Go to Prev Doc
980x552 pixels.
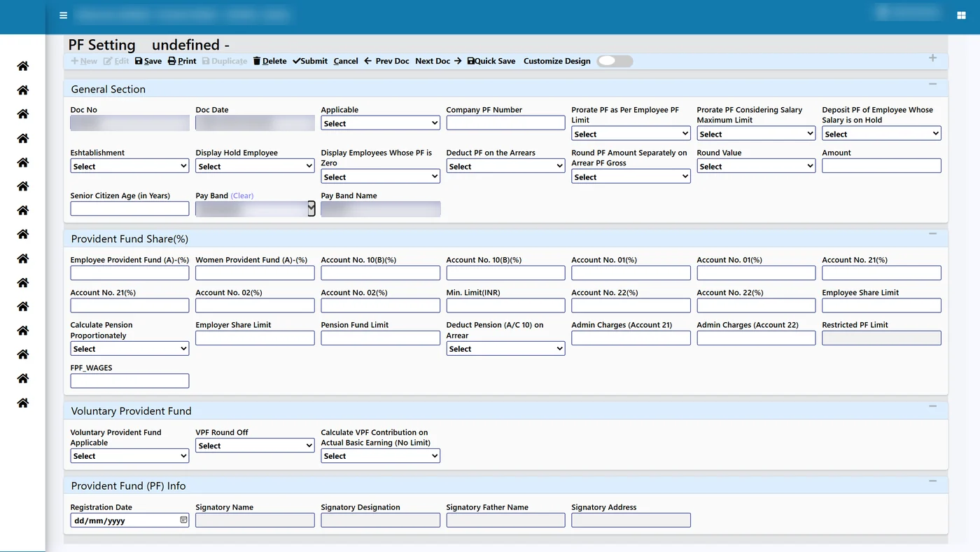pos(386,61)
